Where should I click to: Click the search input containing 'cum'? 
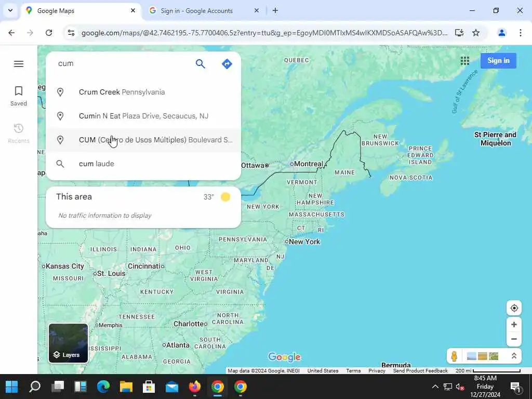click(122, 64)
